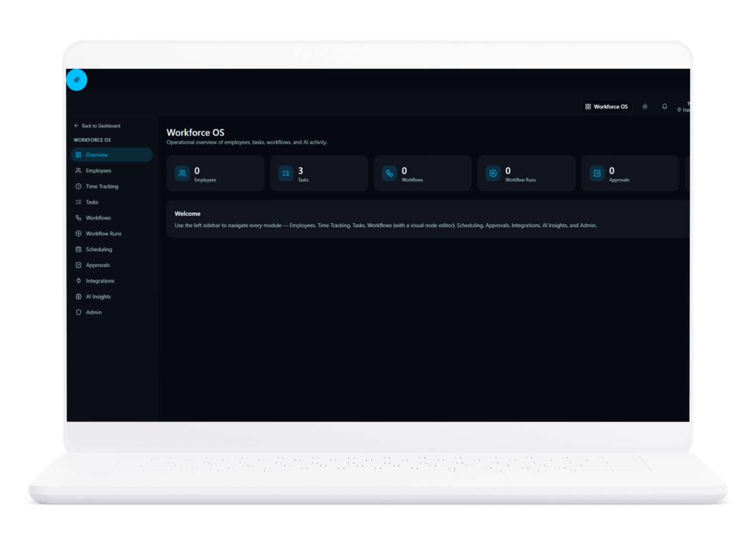
Task: Click the Workforce OS button in top bar
Action: [606, 107]
